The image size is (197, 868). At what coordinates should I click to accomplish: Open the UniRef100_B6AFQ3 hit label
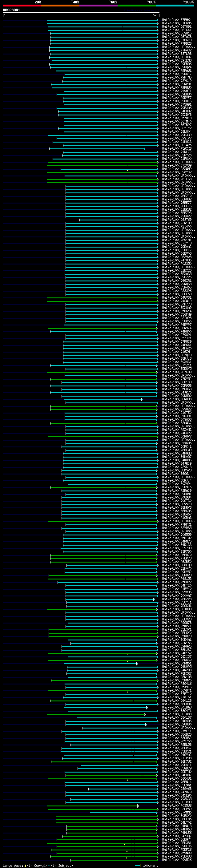[x=176, y=565]
